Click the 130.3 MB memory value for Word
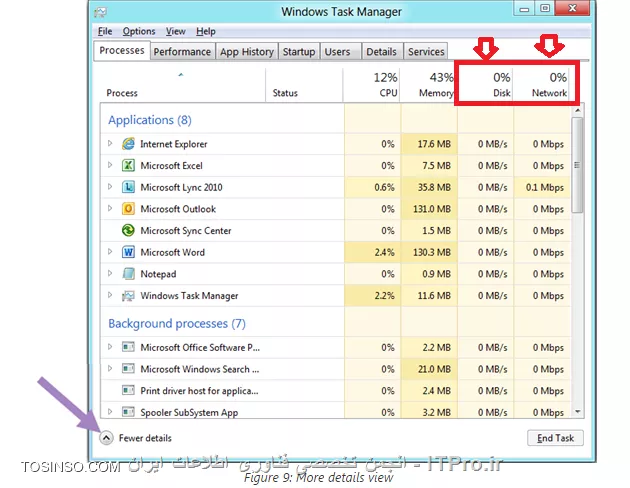The image size is (630, 488). click(x=432, y=253)
